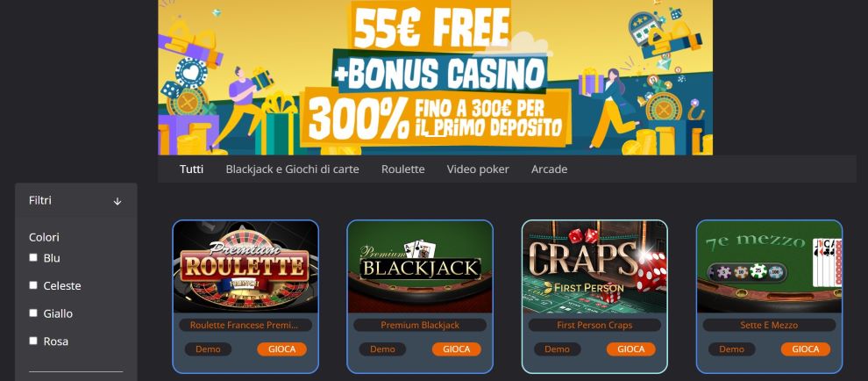The image size is (868, 381).
Task: Collapse the Filtri panel using the arrow icon
Action: tap(117, 201)
